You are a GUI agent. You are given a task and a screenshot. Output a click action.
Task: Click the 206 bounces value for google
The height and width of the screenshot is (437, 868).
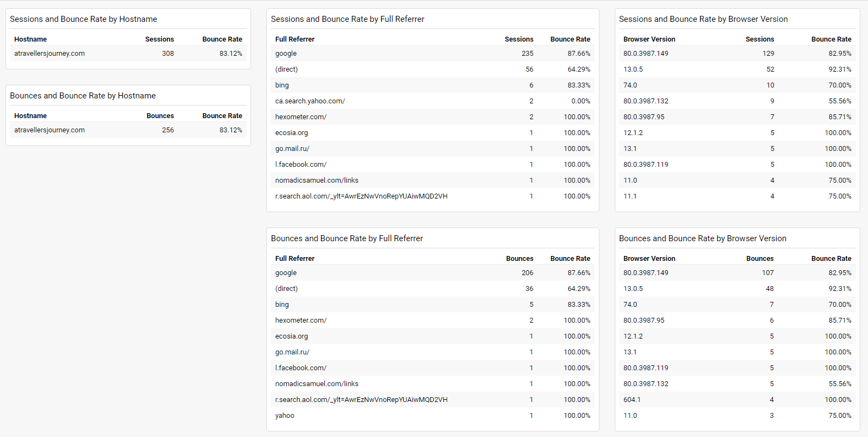527,273
